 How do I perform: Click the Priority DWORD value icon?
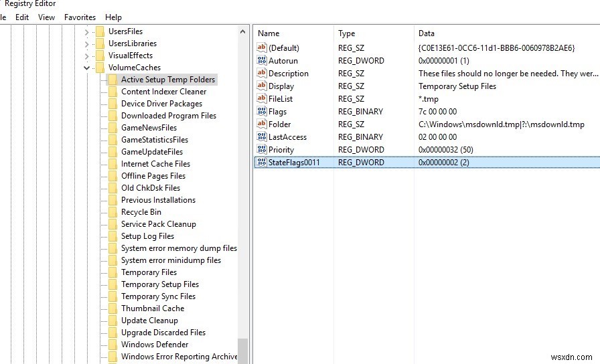(x=262, y=149)
